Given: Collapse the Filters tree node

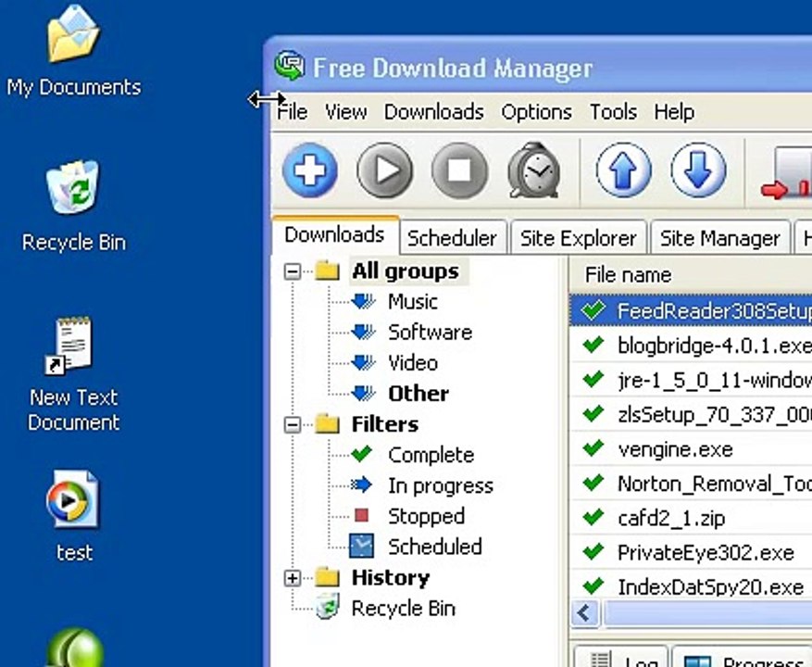Looking at the screenshot, I should click(293, 424).
